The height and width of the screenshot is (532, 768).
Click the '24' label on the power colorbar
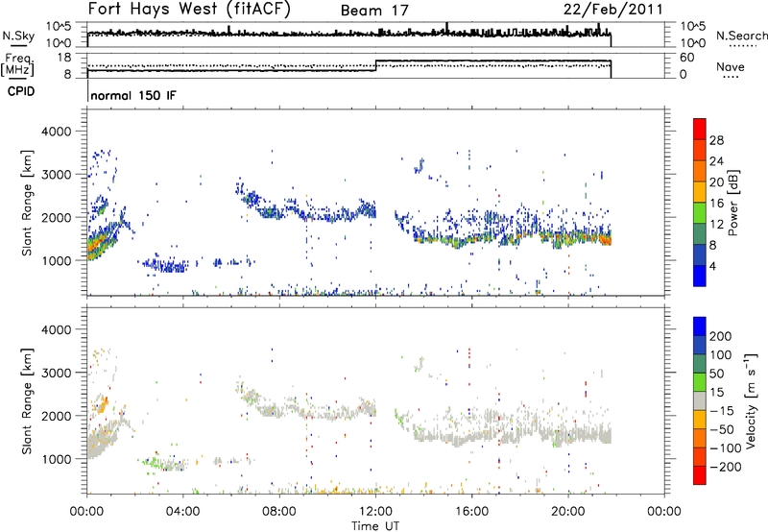[716, 161]
